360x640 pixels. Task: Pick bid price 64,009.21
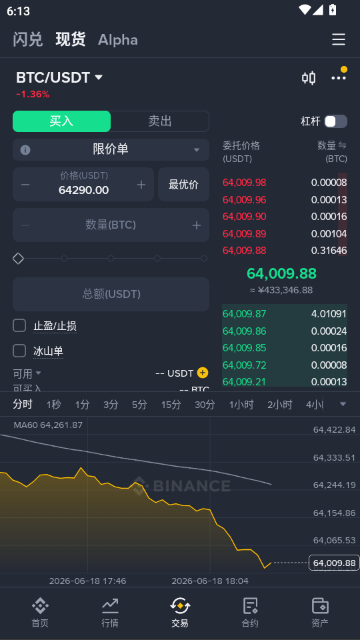[x=244, y=382]
